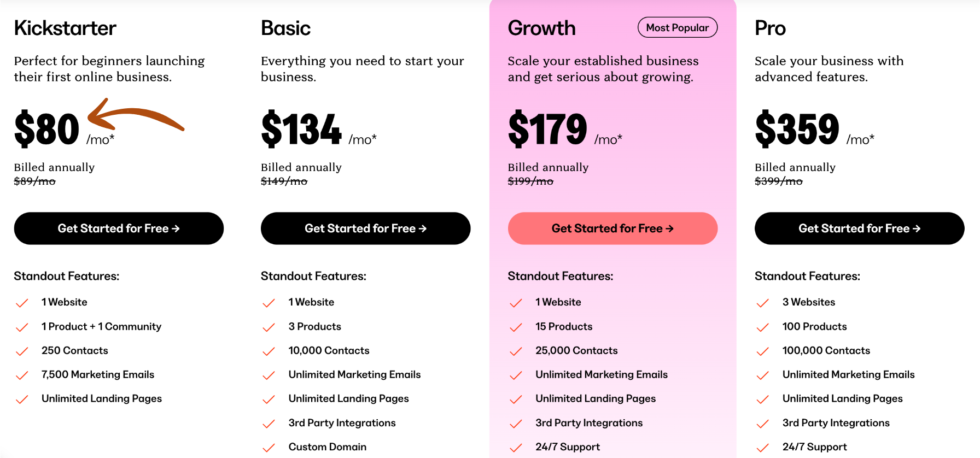Click the Basic plan title
Screen dimensions: 980x458
click(285, 28)
